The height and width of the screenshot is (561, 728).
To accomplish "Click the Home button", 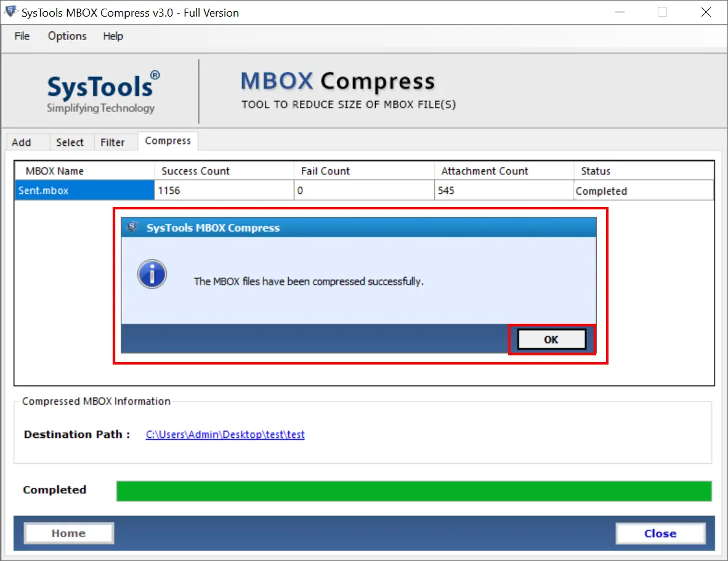I will [69, 533].
